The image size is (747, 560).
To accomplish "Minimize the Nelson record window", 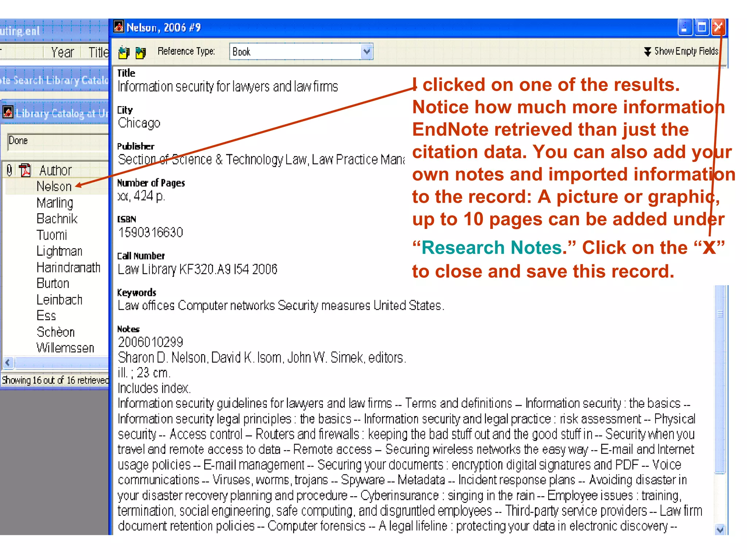I will pyautogui.click(x=685, y=27).
